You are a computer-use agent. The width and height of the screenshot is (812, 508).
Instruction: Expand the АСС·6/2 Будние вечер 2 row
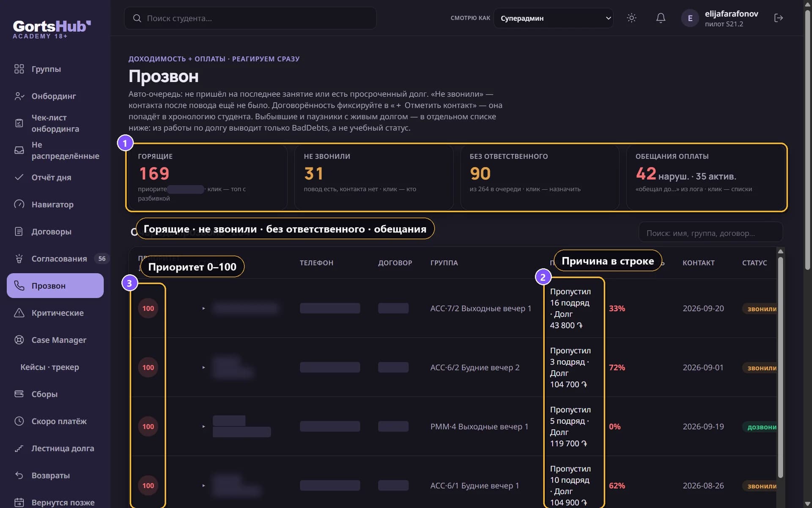tap(203, 367)
